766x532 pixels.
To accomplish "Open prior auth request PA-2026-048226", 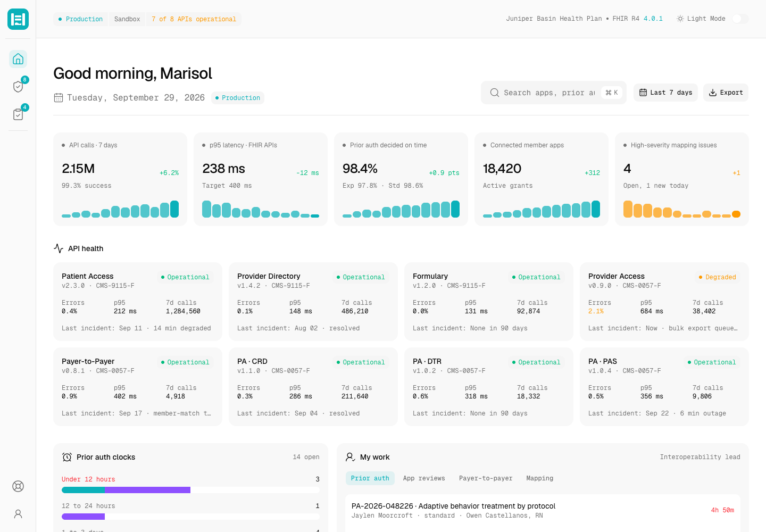I will (x=543, y=511).
